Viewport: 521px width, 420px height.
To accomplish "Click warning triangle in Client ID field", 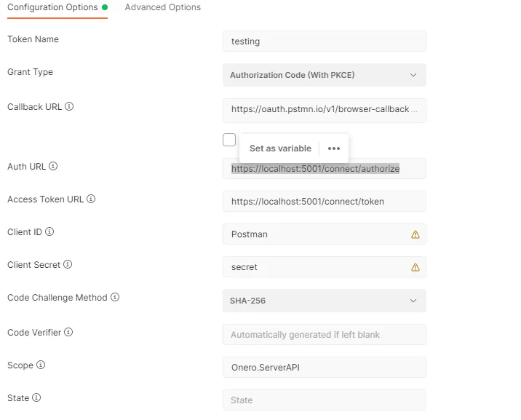I will pos(415,234).
